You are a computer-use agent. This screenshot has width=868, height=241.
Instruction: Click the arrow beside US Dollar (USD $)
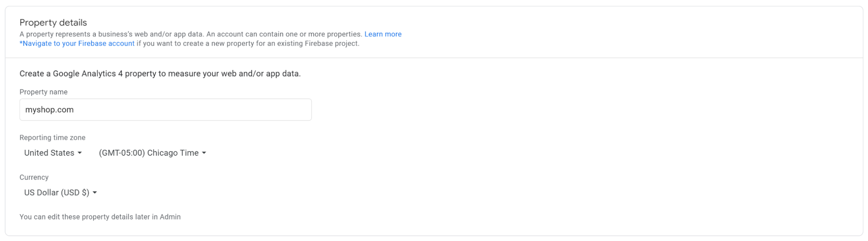click(95, 193)
